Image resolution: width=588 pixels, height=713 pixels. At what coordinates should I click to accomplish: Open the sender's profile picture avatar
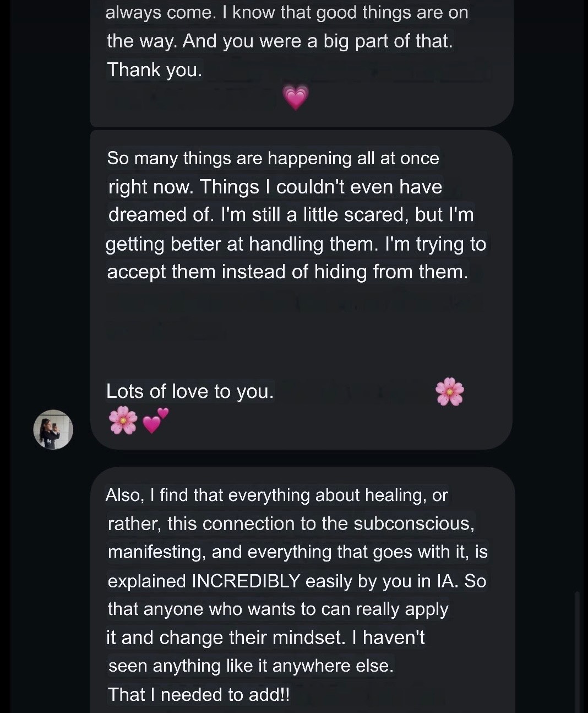point(53,429)
